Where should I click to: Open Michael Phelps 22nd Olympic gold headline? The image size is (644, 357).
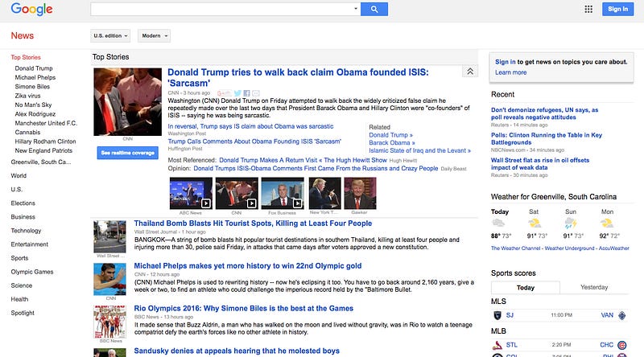point(248,266)
